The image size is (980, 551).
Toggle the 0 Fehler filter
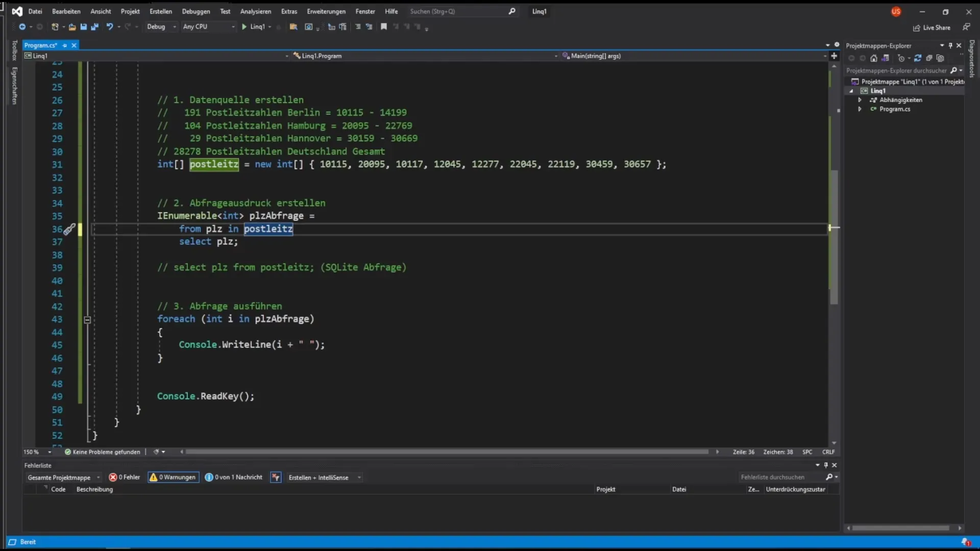coord(124,477)
